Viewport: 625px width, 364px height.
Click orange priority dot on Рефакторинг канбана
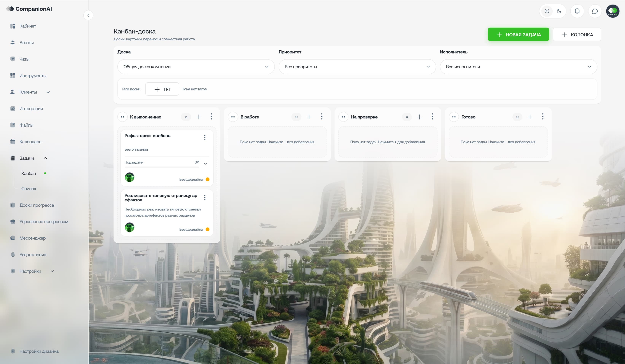click(208, 180)
